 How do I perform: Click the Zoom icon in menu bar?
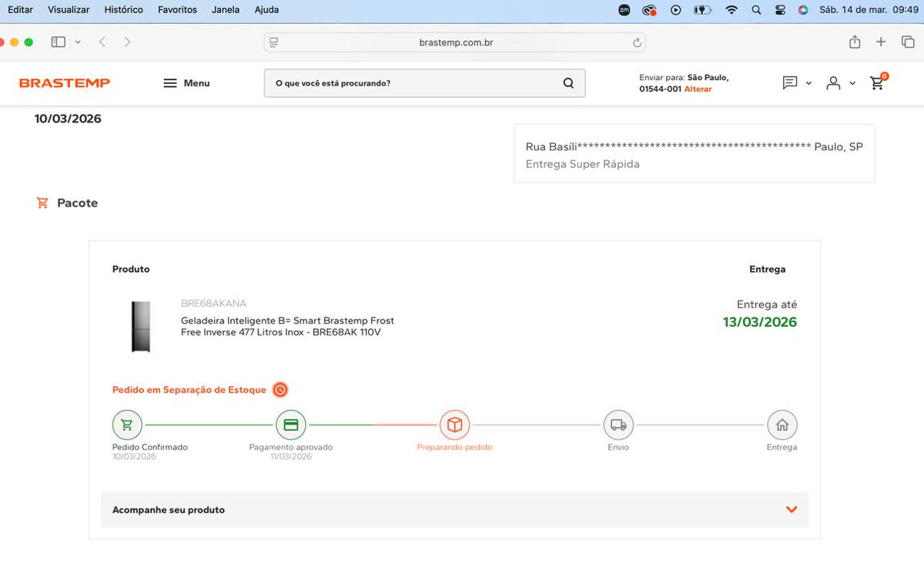(624, 10)
